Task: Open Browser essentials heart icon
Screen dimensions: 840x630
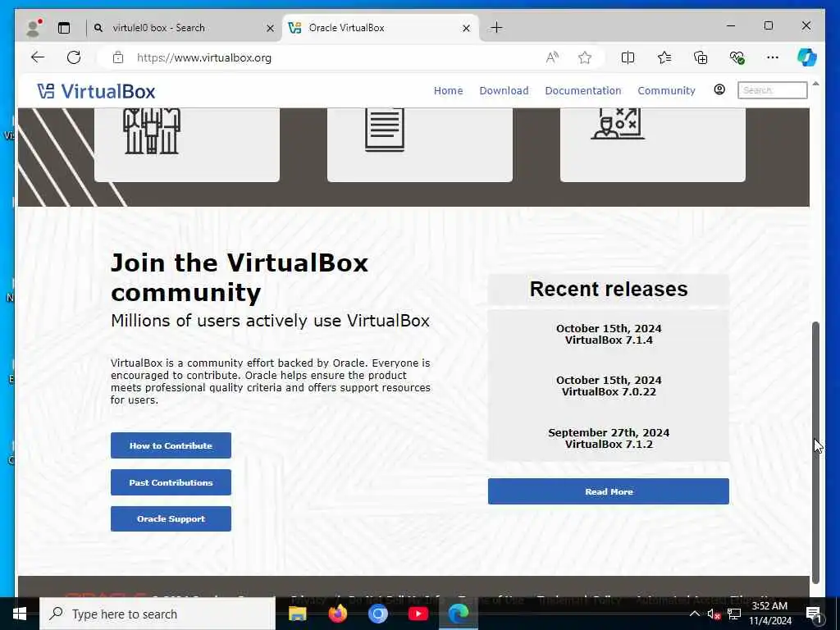Action: (x=737, y=57)
